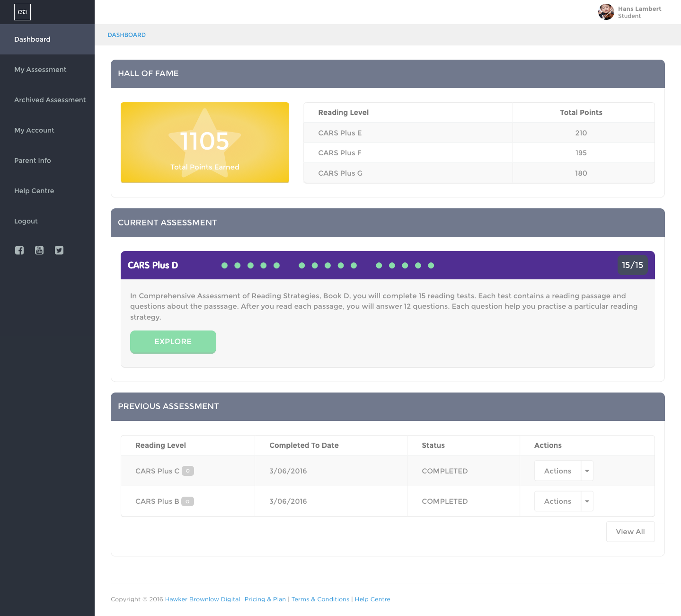Click the Reading Level header in Hall of Fame
This screenshot has height=616, width=681.
(x=343, y=113)
